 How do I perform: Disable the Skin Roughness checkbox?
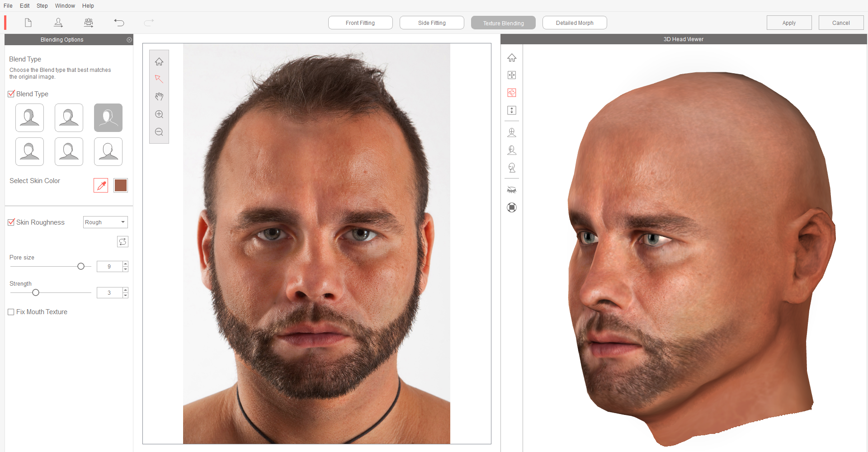(11, 222)
